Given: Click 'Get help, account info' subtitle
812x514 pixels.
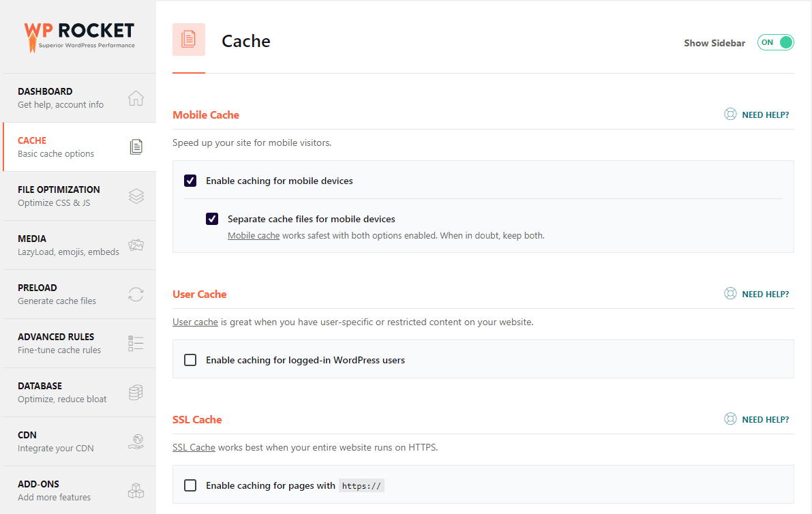Looking at the screenshot, I should tap(61, 104).
